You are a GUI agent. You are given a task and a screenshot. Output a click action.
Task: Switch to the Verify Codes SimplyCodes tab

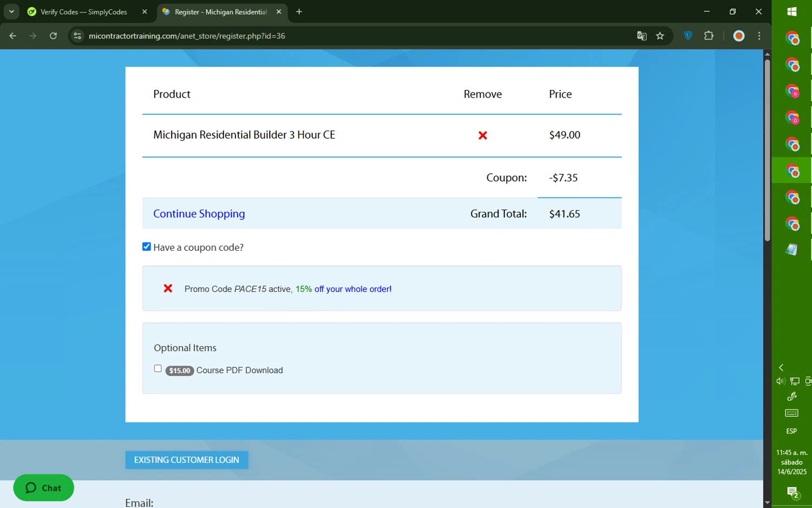pos(84,12)
